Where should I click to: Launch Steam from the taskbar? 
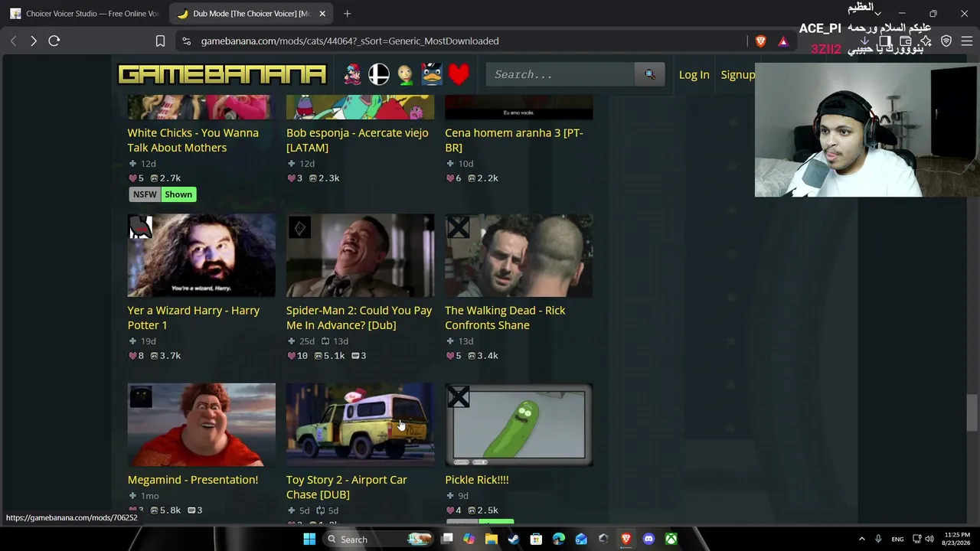(513, 539)
